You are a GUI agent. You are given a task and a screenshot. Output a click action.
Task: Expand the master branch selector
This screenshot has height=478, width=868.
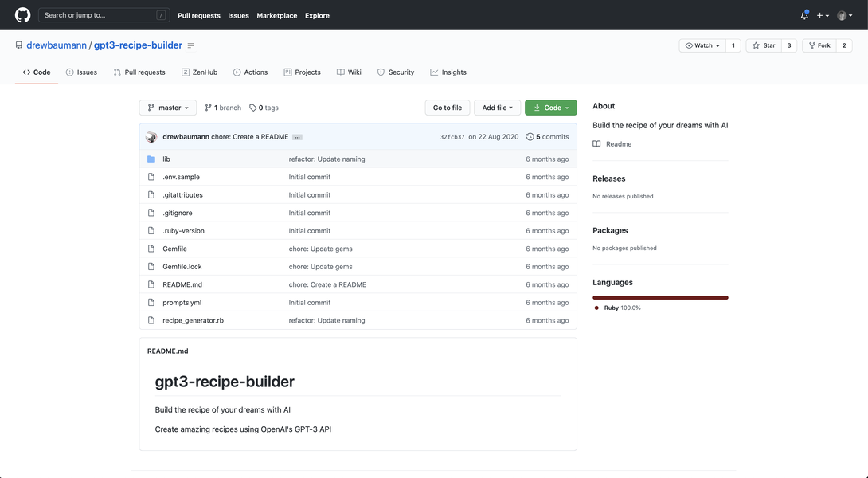167,107
